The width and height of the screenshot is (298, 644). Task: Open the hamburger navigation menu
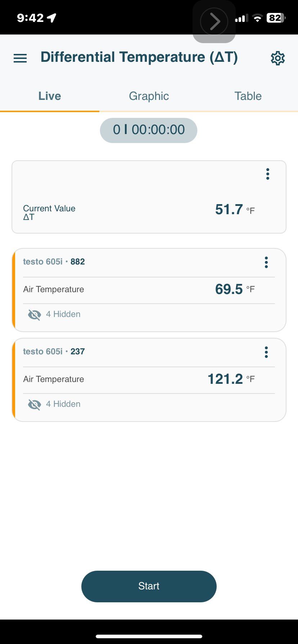pos(20,58)
